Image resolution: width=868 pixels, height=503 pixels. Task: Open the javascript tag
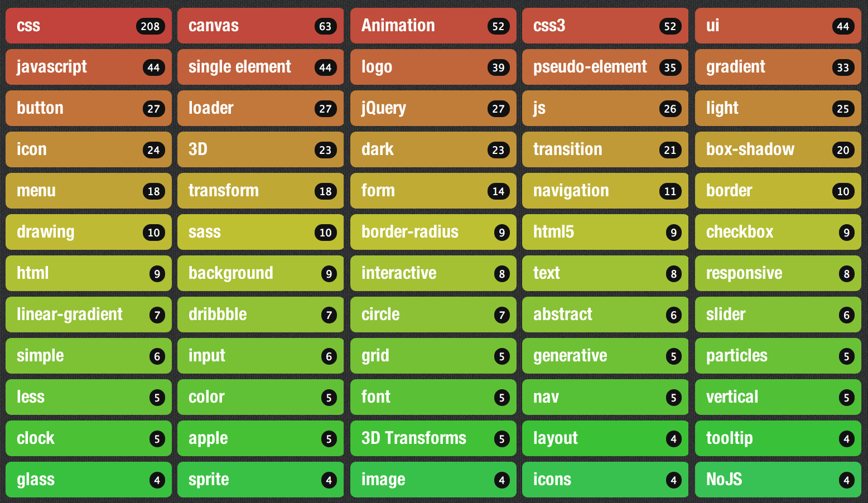point(88,67)
